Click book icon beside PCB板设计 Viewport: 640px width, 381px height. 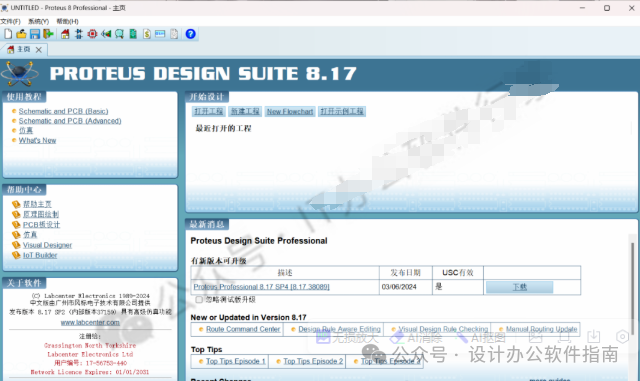tap(16, 225)
